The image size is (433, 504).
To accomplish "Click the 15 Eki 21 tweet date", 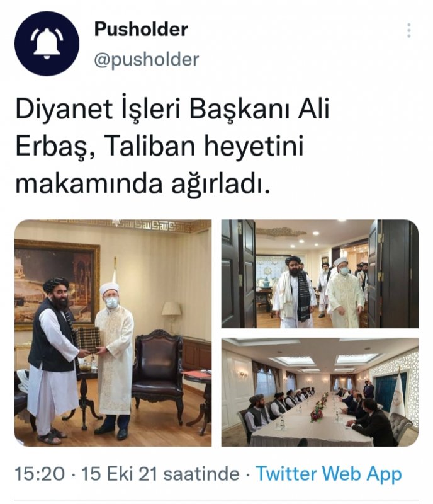I will (120, 474).
